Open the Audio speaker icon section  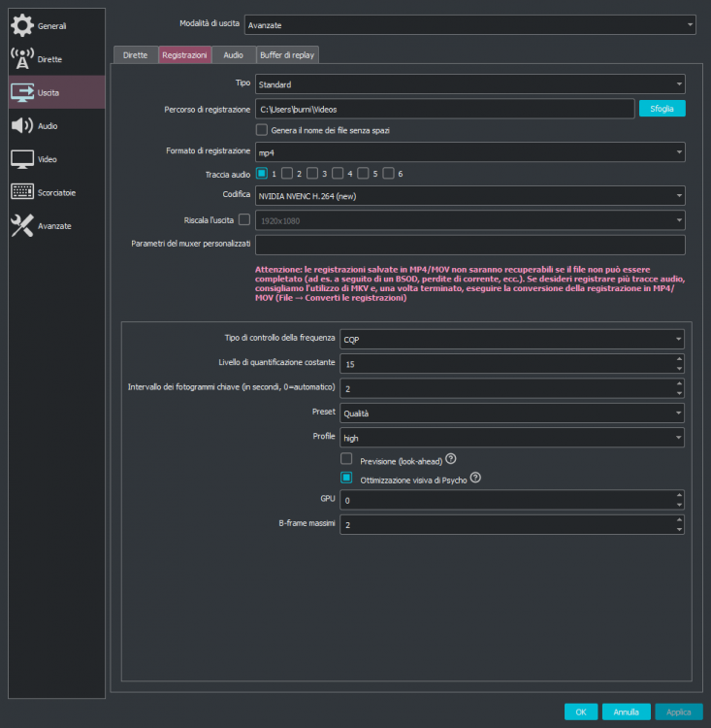point(21,126)
